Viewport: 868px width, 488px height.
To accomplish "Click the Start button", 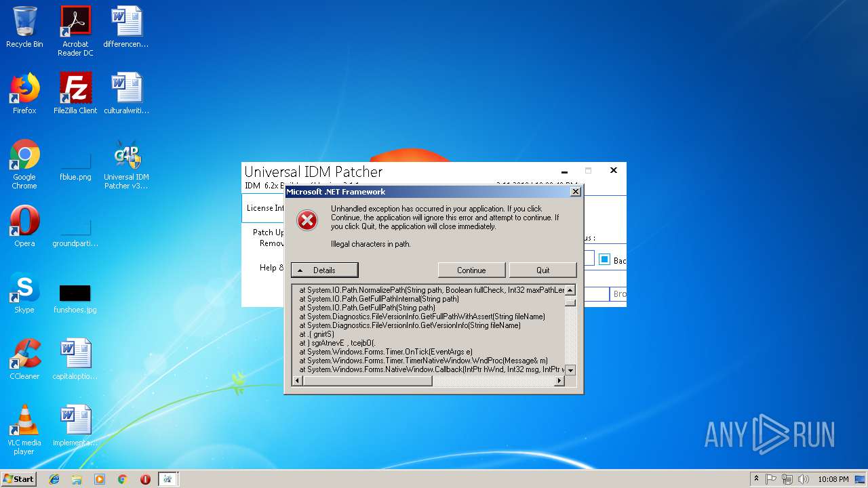I will pos(19,479).
